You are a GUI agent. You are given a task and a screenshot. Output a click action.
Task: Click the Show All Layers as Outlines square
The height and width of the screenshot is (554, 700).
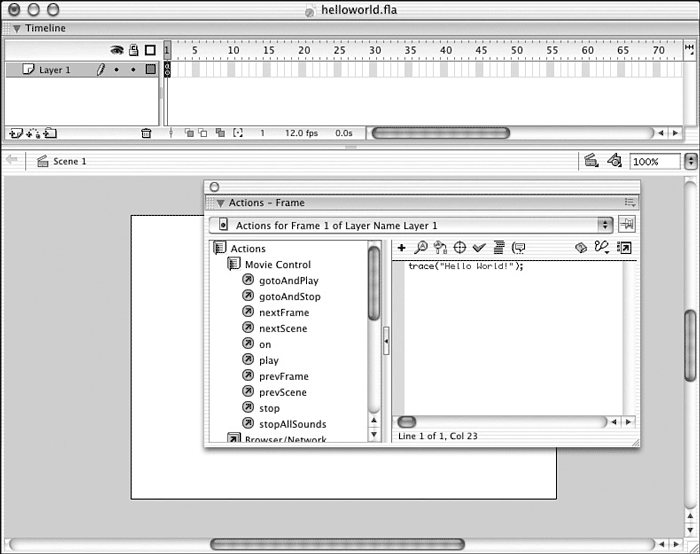[x=150, y=50]
